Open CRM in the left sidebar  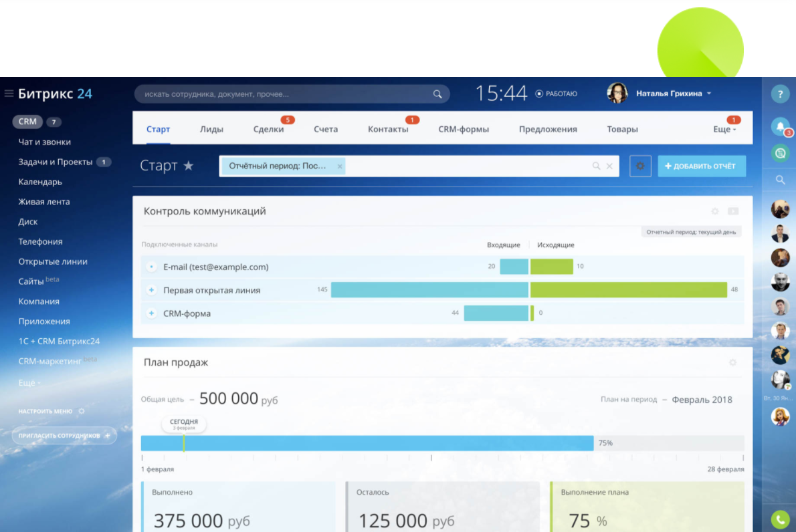(27, 122)
